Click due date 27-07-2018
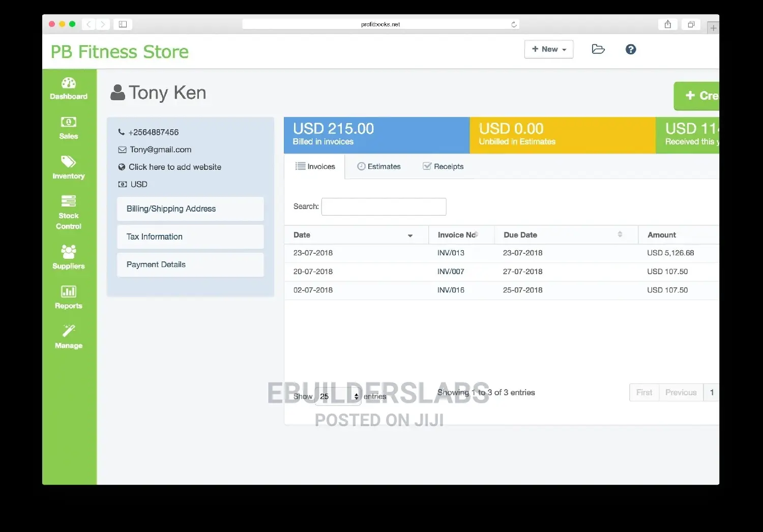This screenshot has width=763, height=532. click(522, 272)
